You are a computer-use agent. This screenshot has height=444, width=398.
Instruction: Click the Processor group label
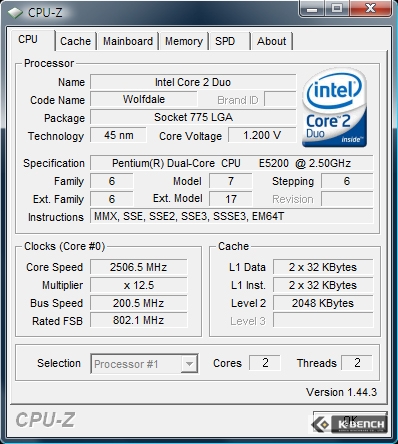[49, 63]
